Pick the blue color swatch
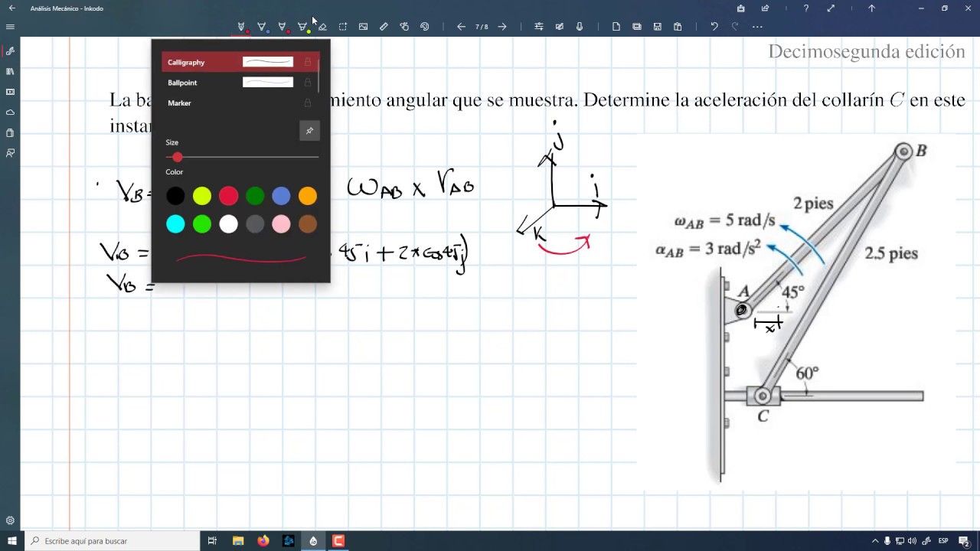 tap(281, 196)
